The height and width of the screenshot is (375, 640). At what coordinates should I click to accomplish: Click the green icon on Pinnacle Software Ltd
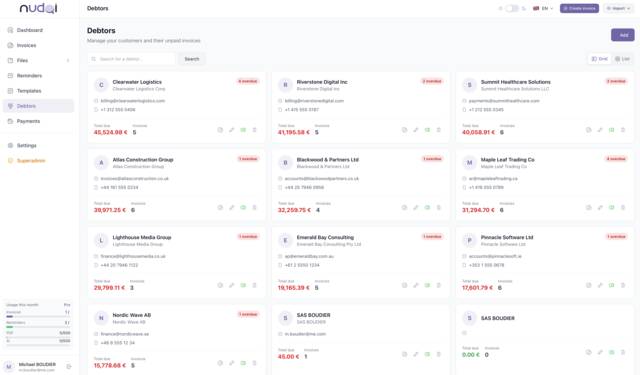point(611,285)
